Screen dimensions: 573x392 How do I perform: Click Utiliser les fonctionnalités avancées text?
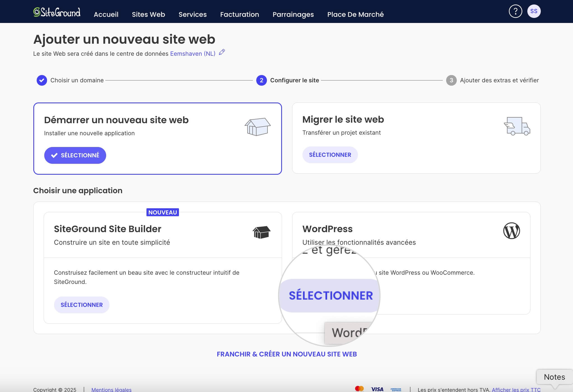pos(359,242)
